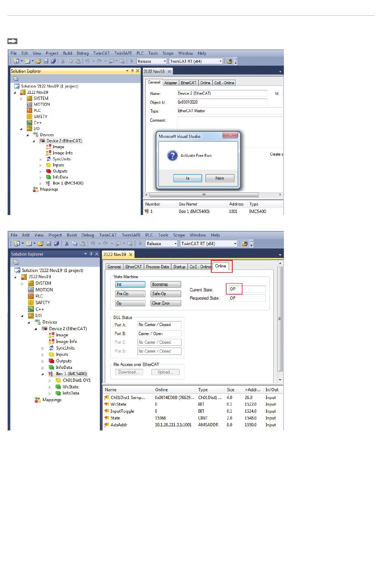Click the Safe-Op state button
The height and width of the screenshot is (565, 392).
[165, 294]
